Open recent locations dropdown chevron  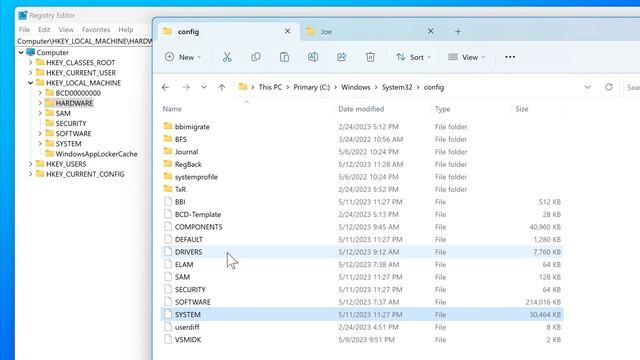[x=204, y=87]
